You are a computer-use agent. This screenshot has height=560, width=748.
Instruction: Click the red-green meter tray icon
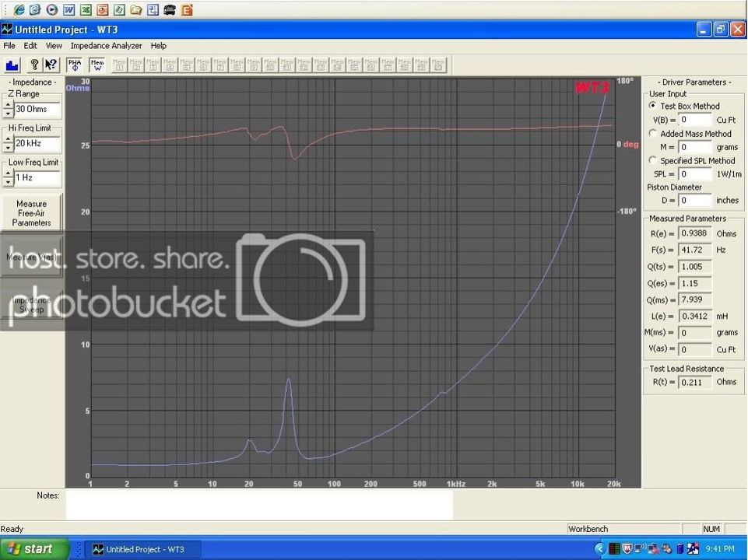[614, 549]
